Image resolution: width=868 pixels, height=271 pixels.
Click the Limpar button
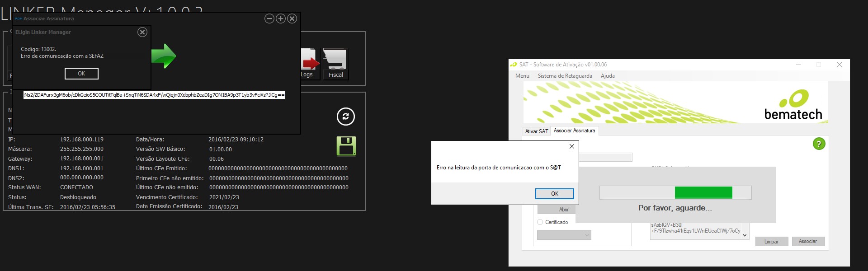click(x=771, y=242)
